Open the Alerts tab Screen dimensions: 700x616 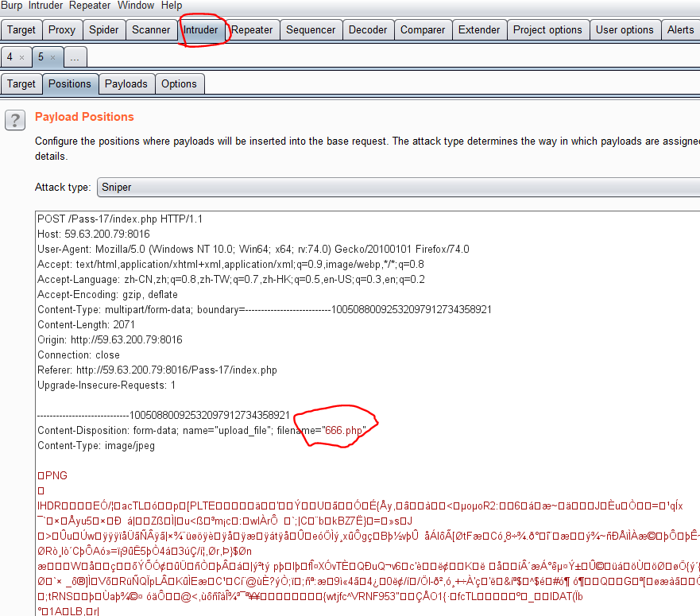click(x=680, y=30)
